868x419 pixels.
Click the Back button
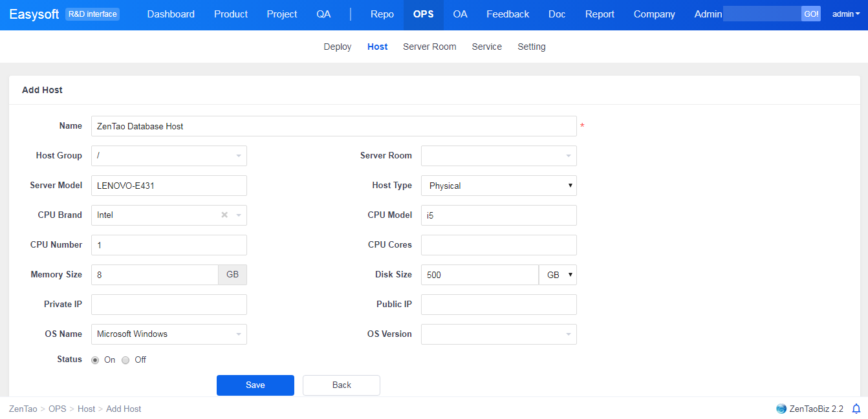point(342,385)
